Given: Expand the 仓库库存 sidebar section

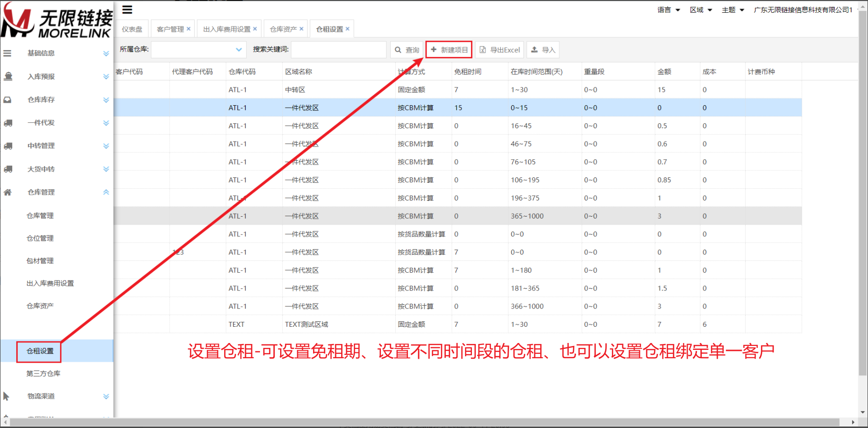Looking at the screenshot, I should (x=106, y=100).
